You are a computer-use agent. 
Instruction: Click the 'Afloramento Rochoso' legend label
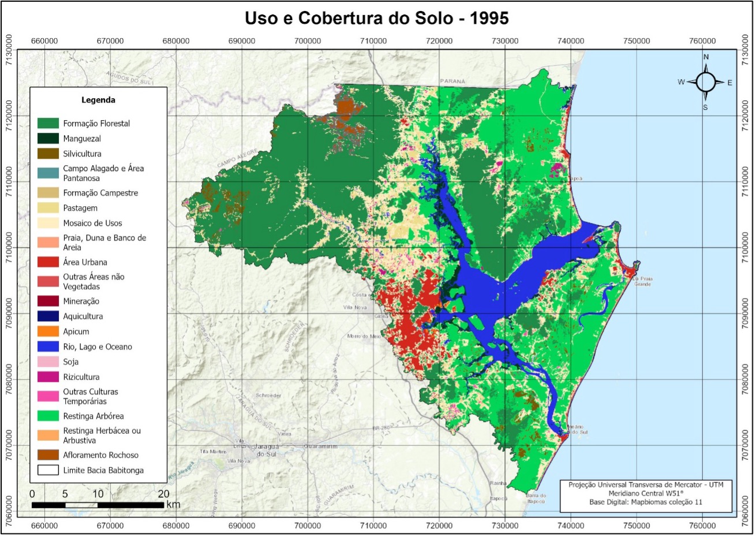(101, 455)
